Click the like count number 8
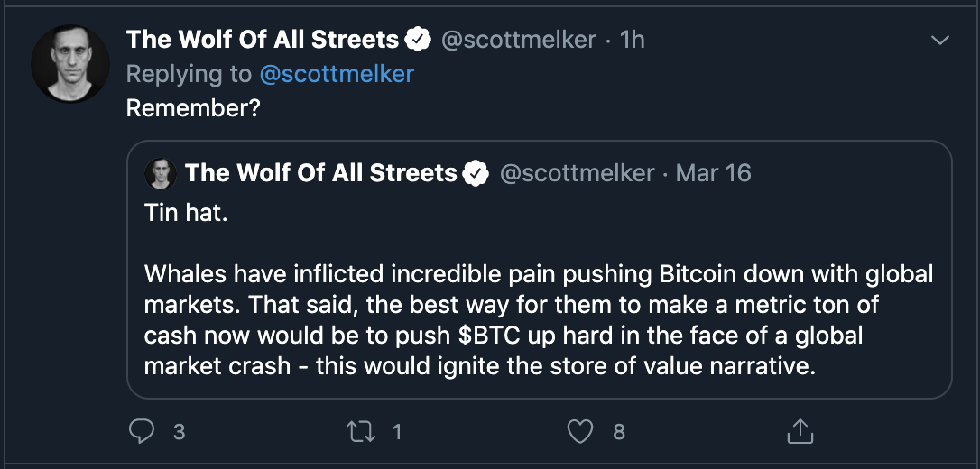Viewport: 980px width, 469px height. [x=619, y=432]
